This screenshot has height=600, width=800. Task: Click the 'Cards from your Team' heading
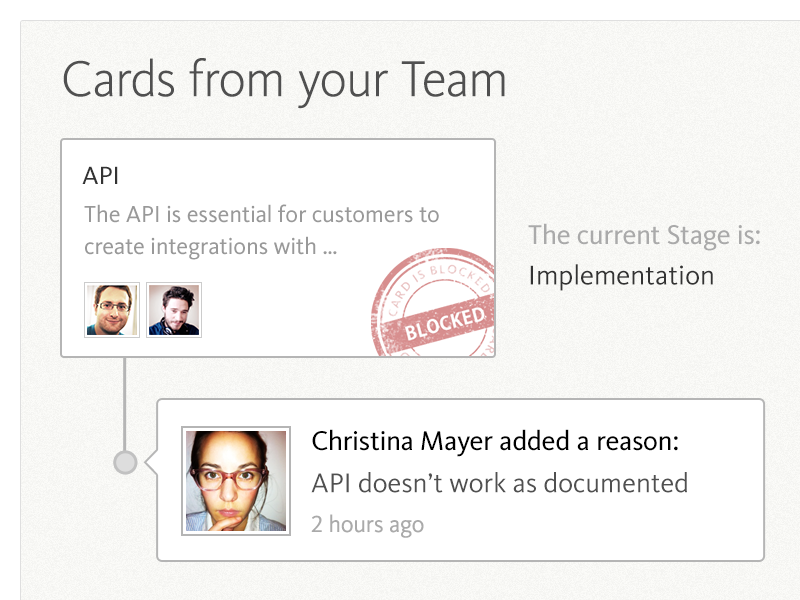click(x=284, y=80)
